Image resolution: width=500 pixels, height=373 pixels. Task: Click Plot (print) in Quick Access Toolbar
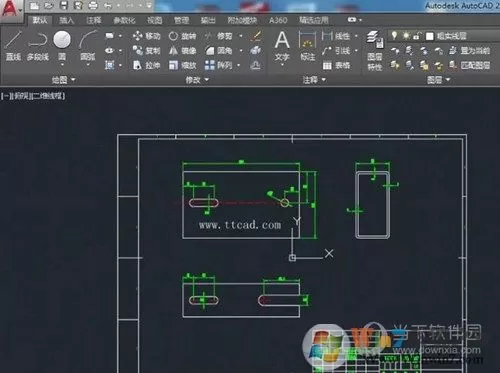[x=93, y=5]
